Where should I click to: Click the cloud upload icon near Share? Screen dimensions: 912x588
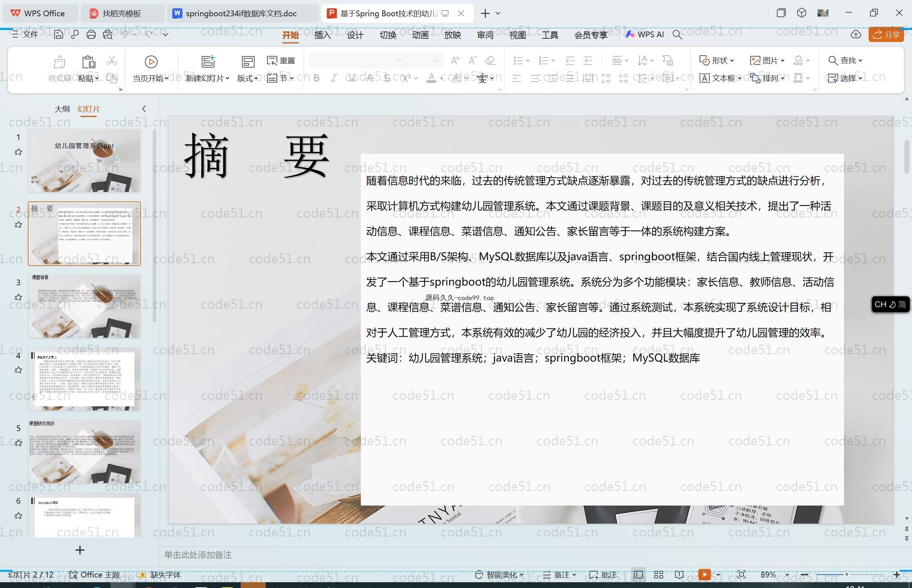pos(856,34)
